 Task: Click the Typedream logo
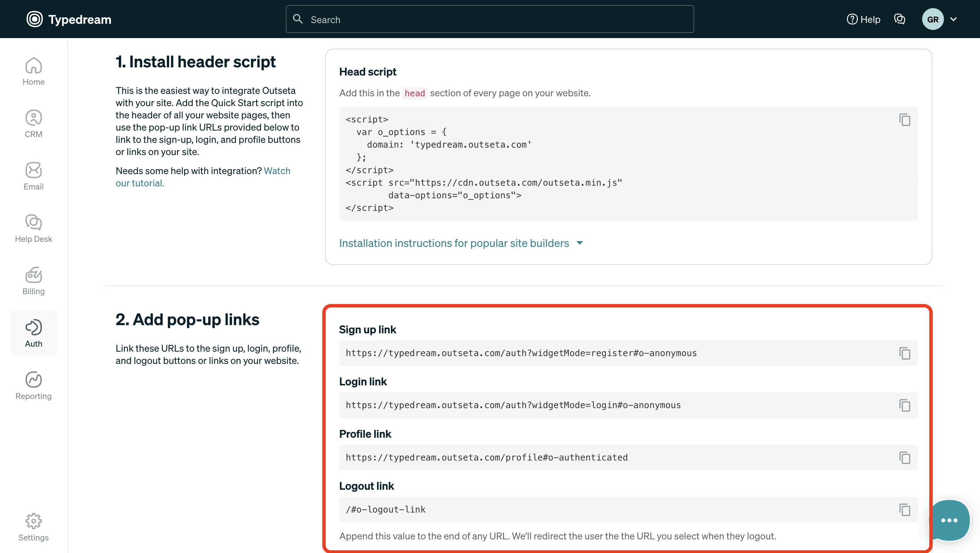click(69, 19)
